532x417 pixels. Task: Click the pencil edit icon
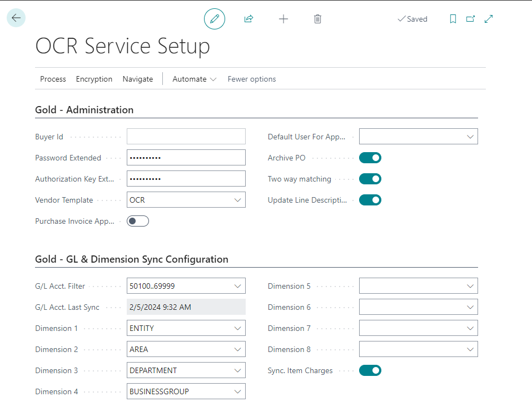pyautogui.click(x=215, y=19)
